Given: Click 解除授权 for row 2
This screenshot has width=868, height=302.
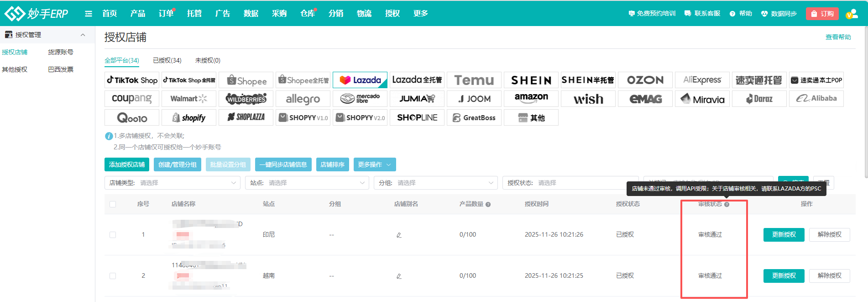Looking at the screenshot, I should click(x=830, y=276).
